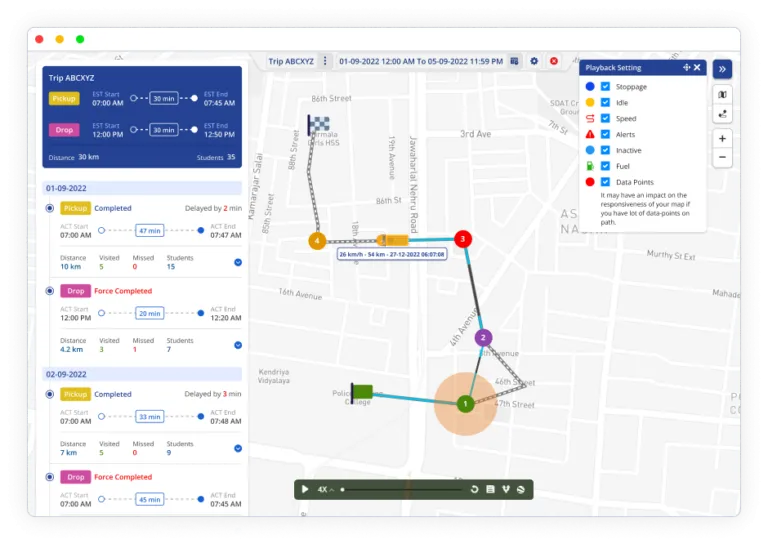The width and height of the screenshot is (768, 544).
Task: Click the playback progress slider track
Action: (x=400, y=489)
